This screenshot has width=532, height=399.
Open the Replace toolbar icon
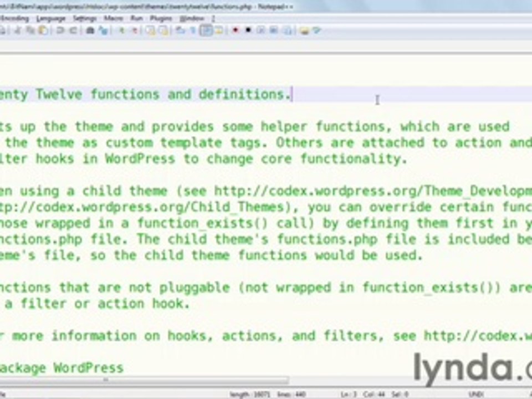click(104, 30)
